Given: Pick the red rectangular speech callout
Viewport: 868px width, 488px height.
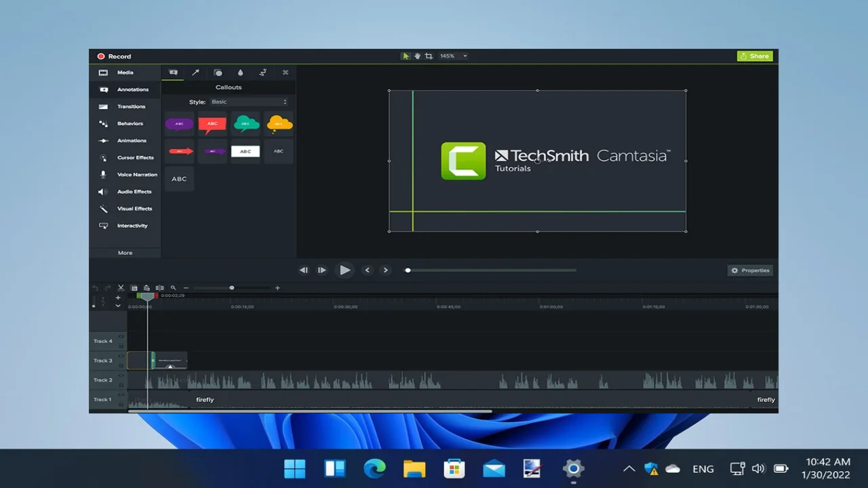Looking at the screenshot, I should (x=212, y=124).
